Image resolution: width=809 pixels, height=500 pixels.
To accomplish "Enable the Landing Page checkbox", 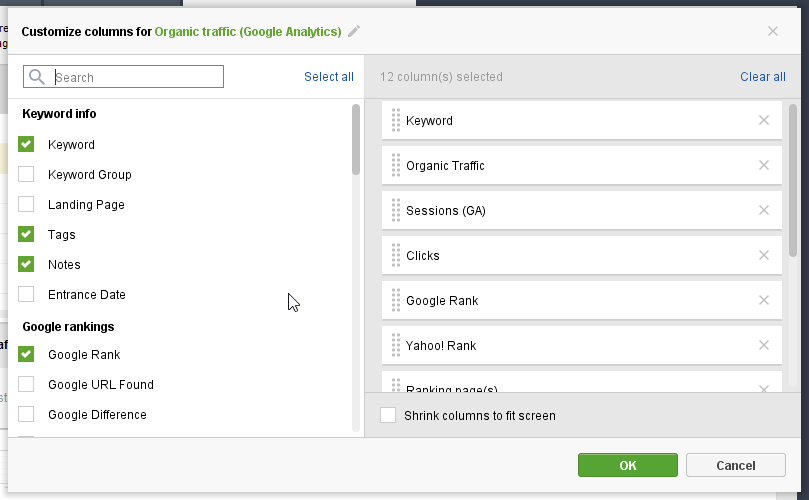I will [26, 204].
